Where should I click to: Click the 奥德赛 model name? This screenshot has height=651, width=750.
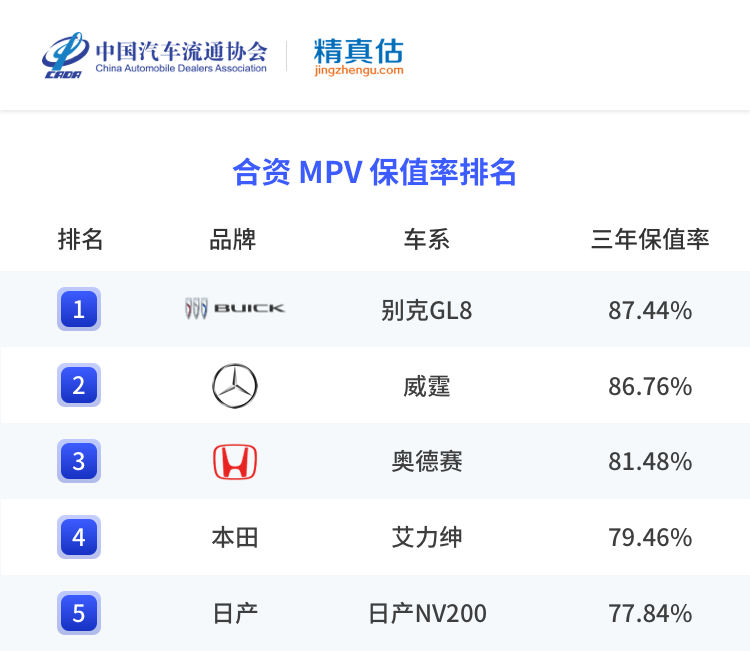427,462
